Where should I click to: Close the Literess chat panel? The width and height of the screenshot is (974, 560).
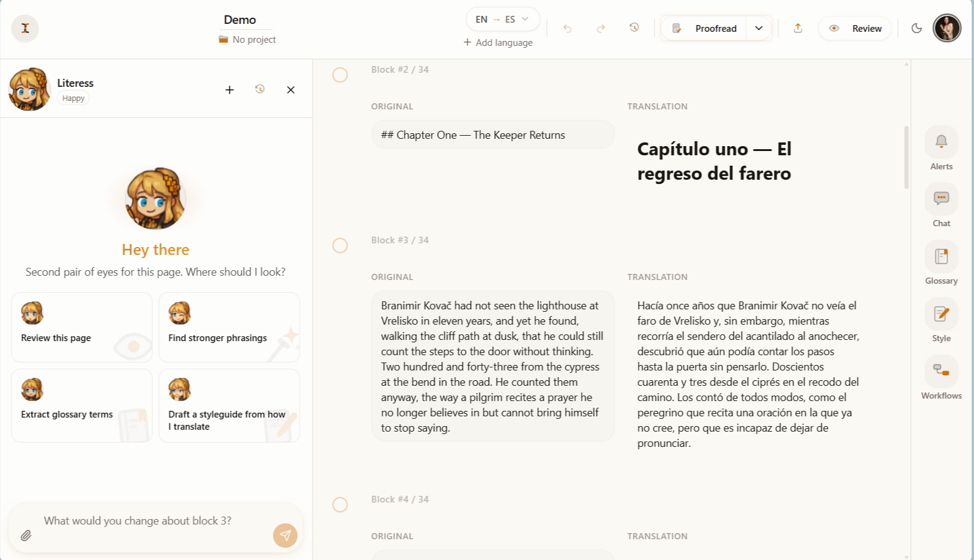(291, 90)
